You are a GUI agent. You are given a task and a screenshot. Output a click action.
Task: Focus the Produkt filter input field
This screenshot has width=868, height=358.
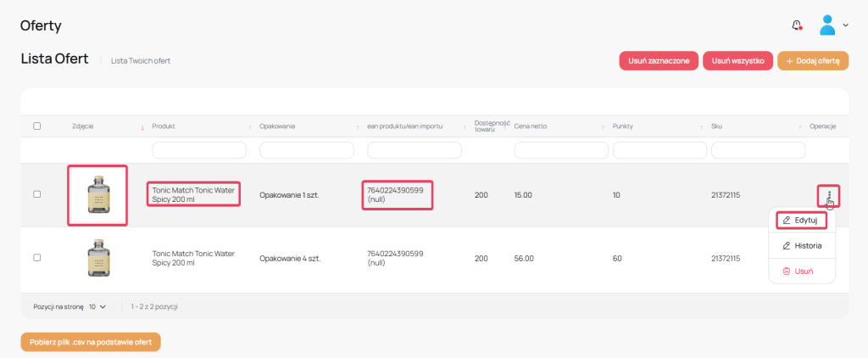199,150
